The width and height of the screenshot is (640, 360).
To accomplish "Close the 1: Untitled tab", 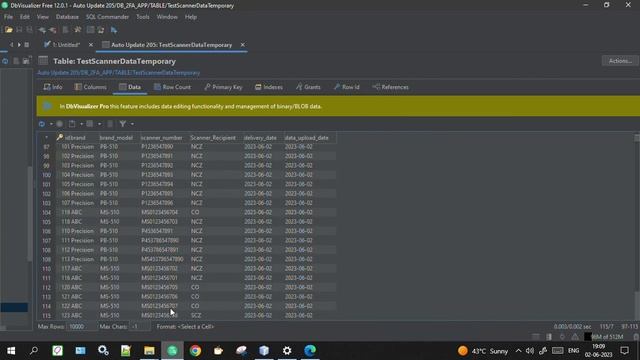I will click(91, 44).
